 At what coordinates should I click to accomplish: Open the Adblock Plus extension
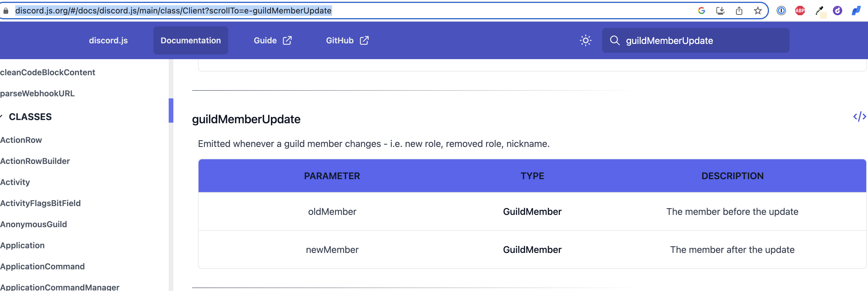click(x=800, y=11)
